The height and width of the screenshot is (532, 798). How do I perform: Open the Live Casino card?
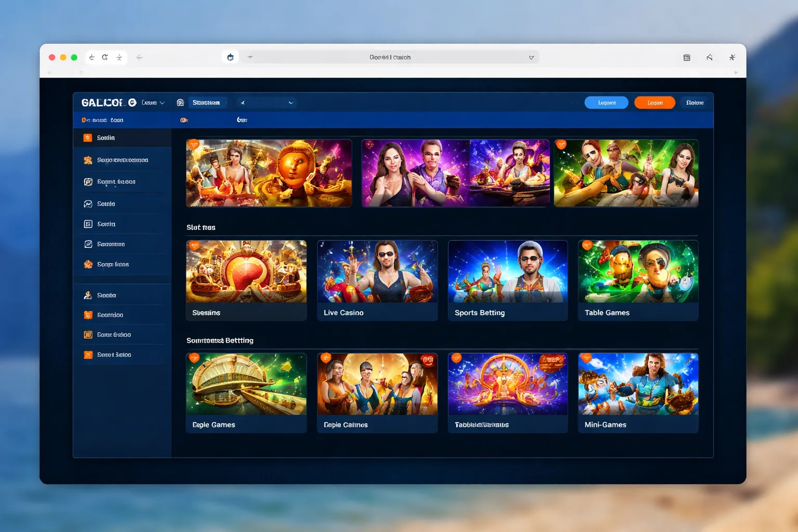pyautogui.click(x=377, y=281)
